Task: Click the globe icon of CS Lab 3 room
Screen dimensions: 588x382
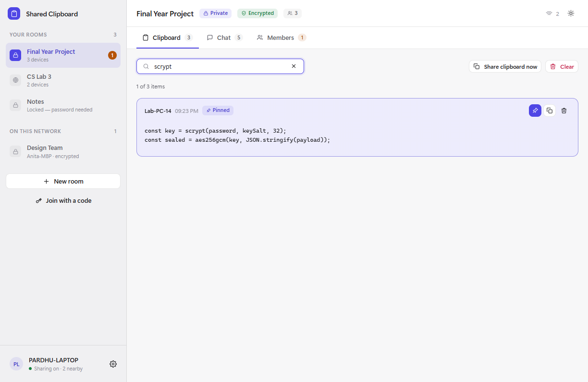Action: pyautogui.click(x=15, y=80)
